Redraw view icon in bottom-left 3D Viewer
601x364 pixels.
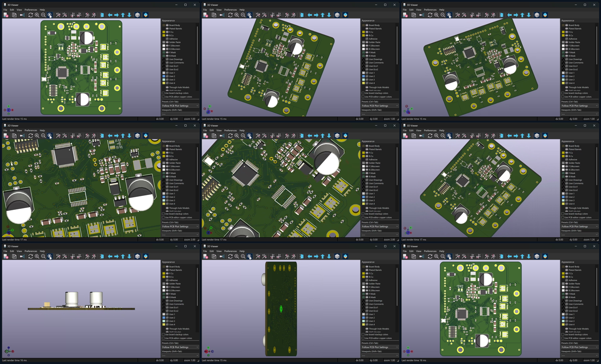click(31, 256)
